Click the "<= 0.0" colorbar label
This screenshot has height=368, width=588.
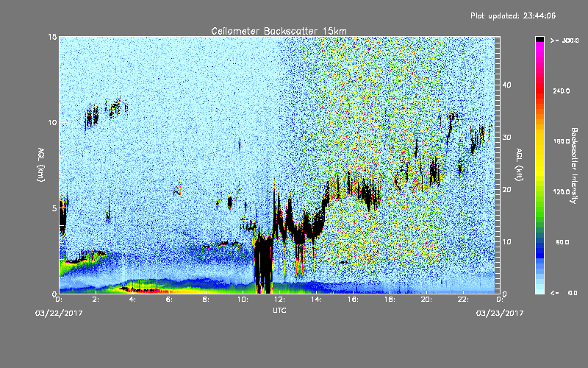(564, 293)
